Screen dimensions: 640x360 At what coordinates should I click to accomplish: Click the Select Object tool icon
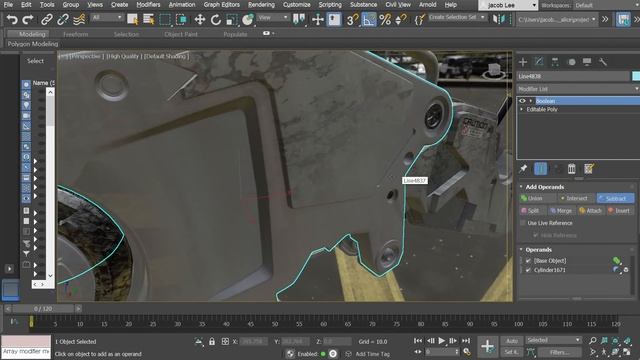point(132,19)
